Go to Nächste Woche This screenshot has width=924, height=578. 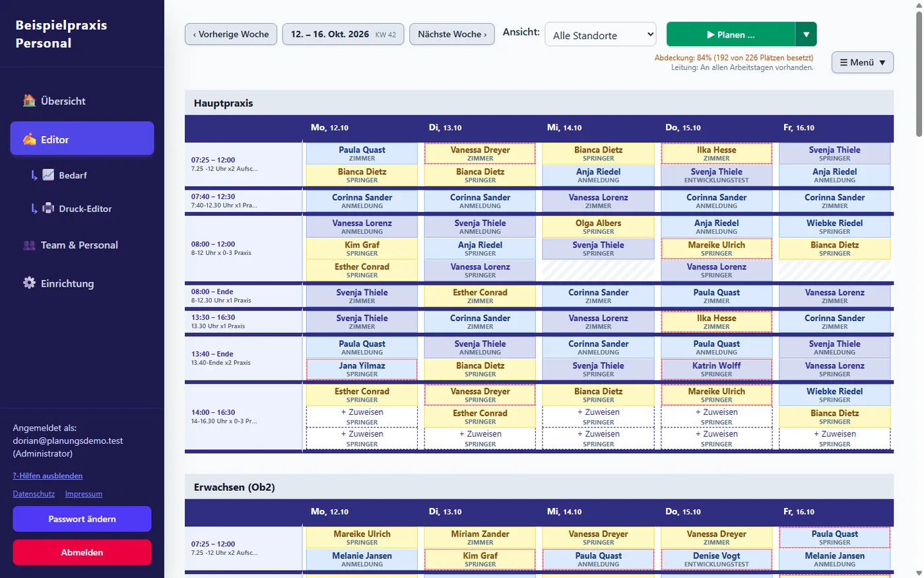point(452,34)
